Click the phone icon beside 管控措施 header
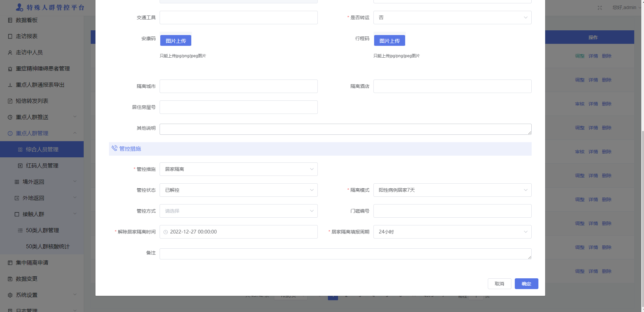The image size is (644, 312). pyautogui.click(x=115, y=148)
